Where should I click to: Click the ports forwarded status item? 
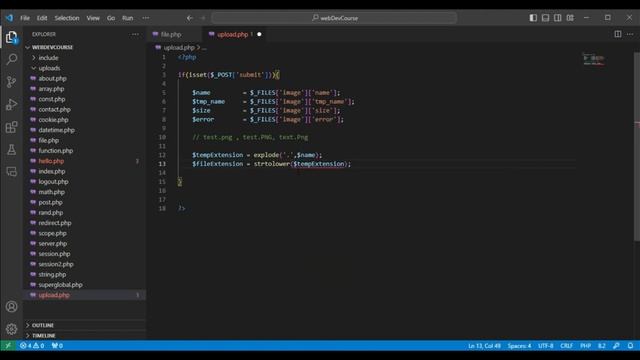[x=57, y=346]
